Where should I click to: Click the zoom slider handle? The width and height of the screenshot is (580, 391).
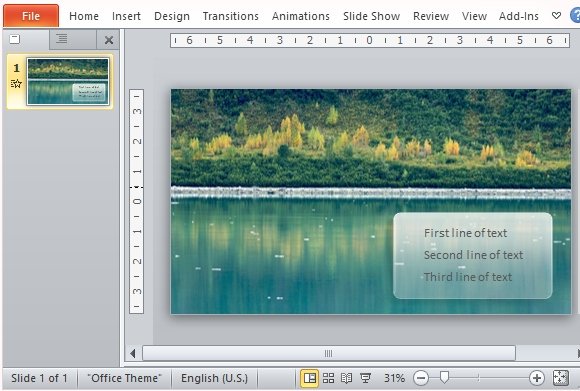click(444, 378)
